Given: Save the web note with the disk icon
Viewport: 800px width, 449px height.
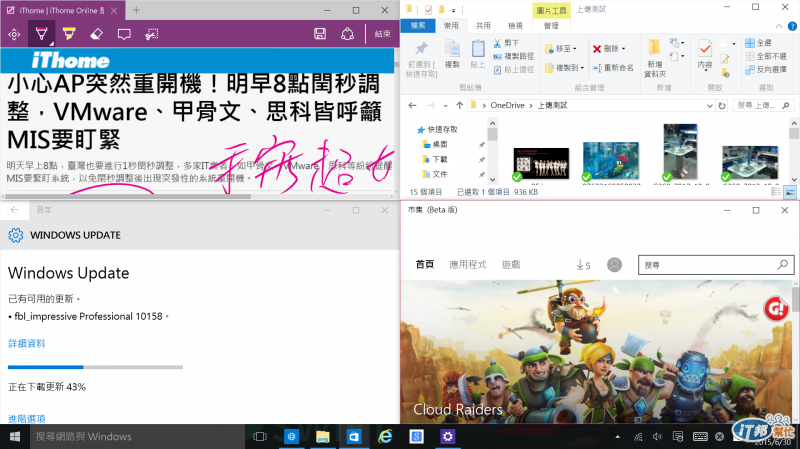Looking at the screenshot, I should click(320, 34).
